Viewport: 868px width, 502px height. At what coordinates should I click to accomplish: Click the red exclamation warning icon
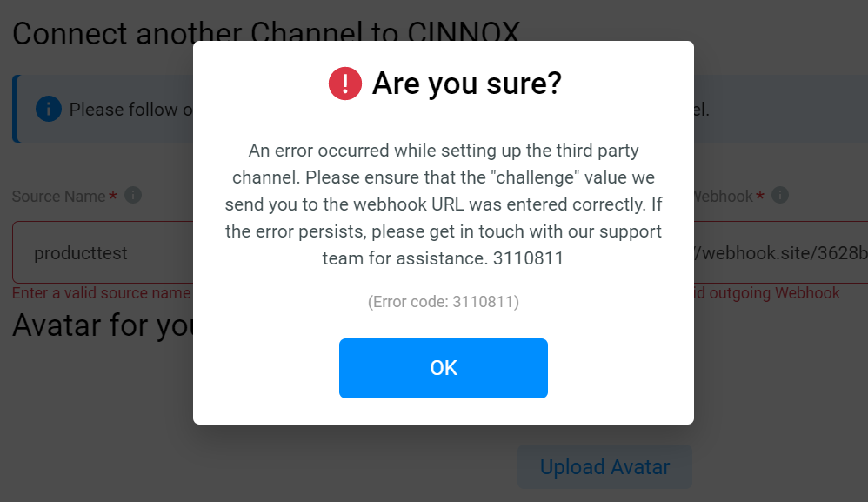[x=345, y=84]
